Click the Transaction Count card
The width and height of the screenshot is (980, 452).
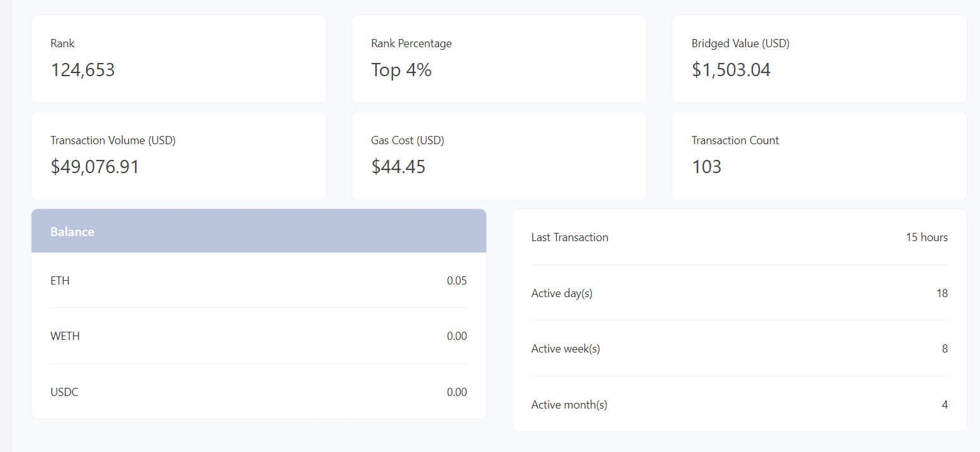[x=818, y=155]
